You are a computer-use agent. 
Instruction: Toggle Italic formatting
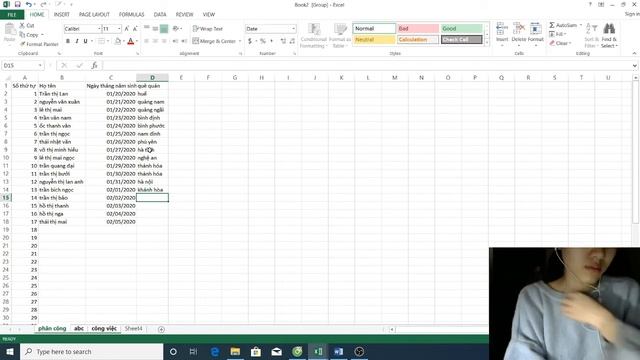coord(76,41)
